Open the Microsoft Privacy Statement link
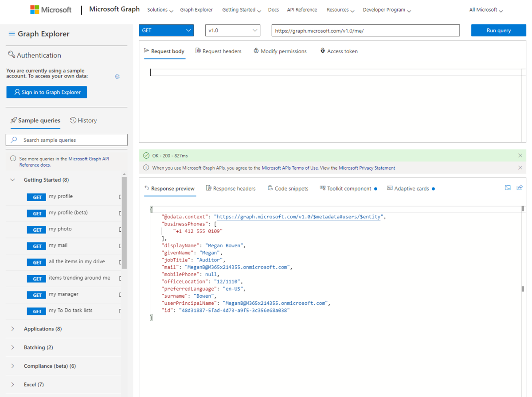The height and width of the screenshot is (397, 532). click(x=367, y=168)
